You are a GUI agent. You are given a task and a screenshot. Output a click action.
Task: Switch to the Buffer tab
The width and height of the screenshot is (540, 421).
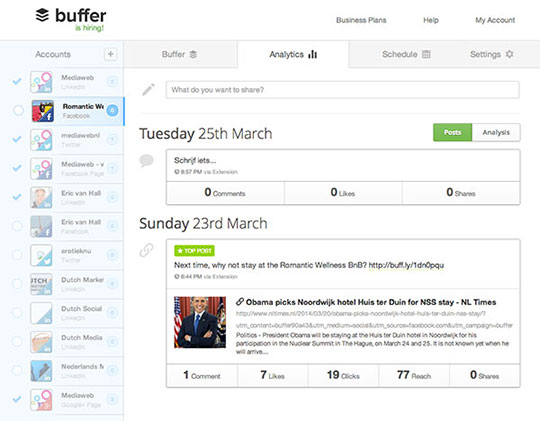coord(179,54)
